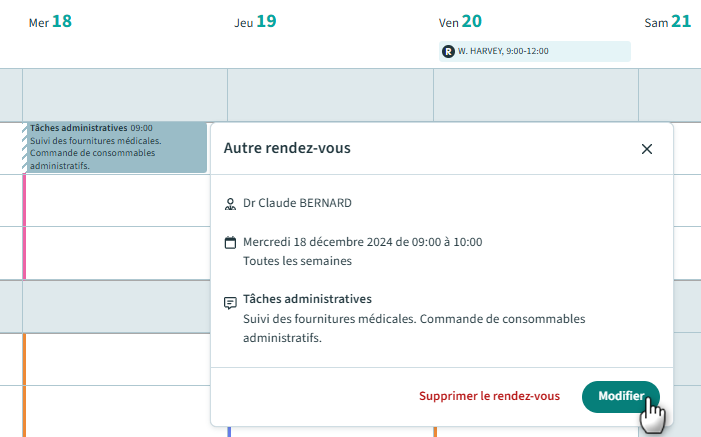This screenshot has height=437, width=701.
Task: Click the note icon beside Tâches administratives
Action: 230,302
